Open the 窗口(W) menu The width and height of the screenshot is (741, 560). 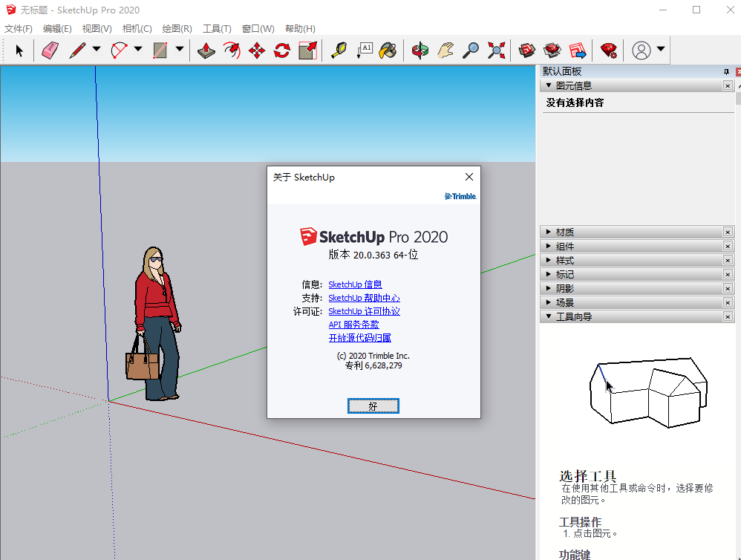click(x=258, y=28)
